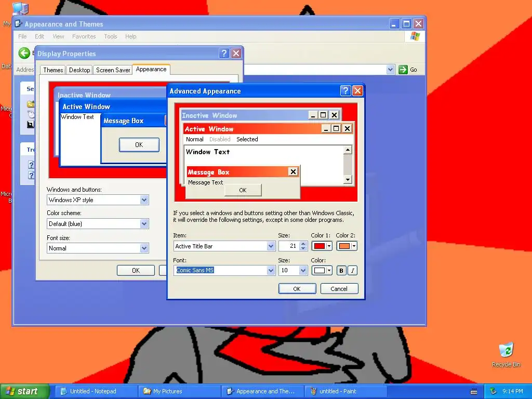Click the My Computer desktop icon
Image resolution: width=532 pixels, height=399 pixels.
coord(20,8)
